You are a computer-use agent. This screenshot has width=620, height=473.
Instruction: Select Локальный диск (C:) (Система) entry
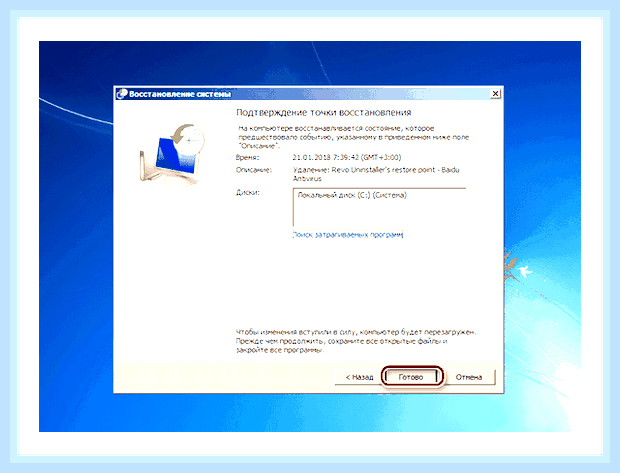(x=352, y=195)
